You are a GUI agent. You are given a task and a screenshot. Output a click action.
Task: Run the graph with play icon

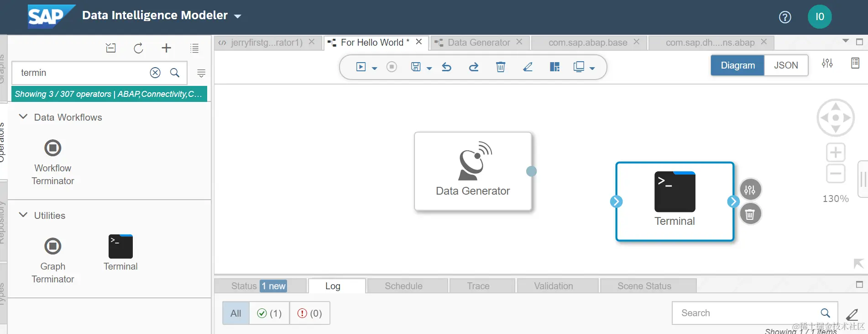point(361,67)
